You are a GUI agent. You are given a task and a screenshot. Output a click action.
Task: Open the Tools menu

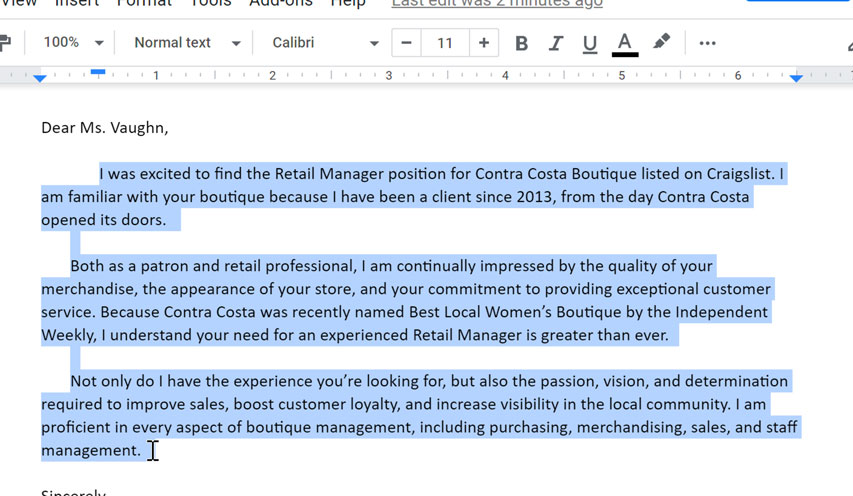coord(210,3)
